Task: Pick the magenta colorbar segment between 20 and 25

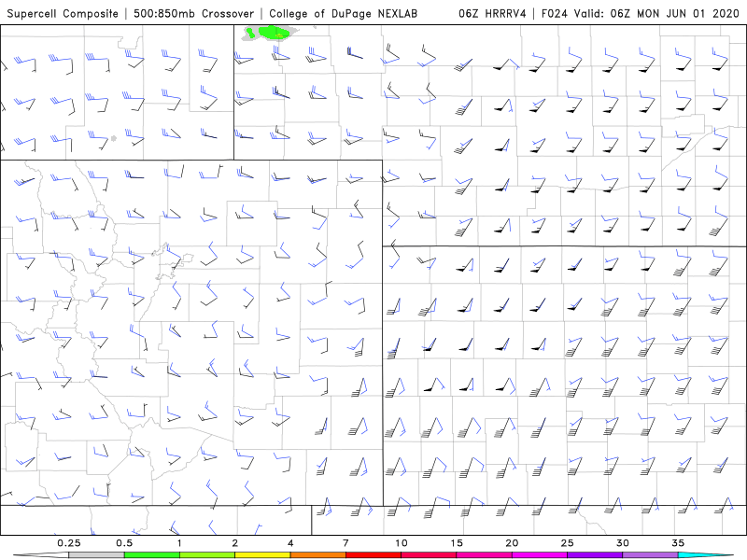Action: (x=540, y=555)
